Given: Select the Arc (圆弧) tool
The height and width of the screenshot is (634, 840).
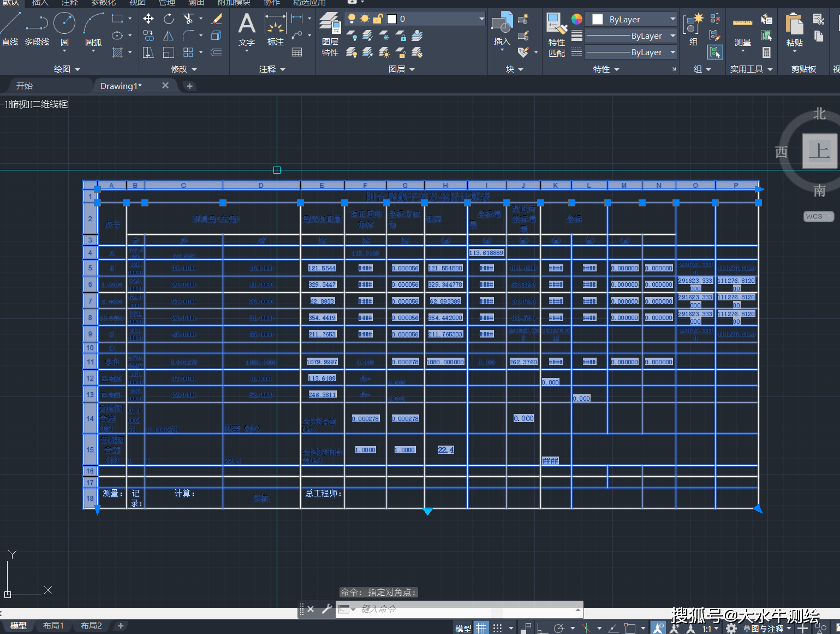Looking at the screenshot, I should [x=93, y=30].
